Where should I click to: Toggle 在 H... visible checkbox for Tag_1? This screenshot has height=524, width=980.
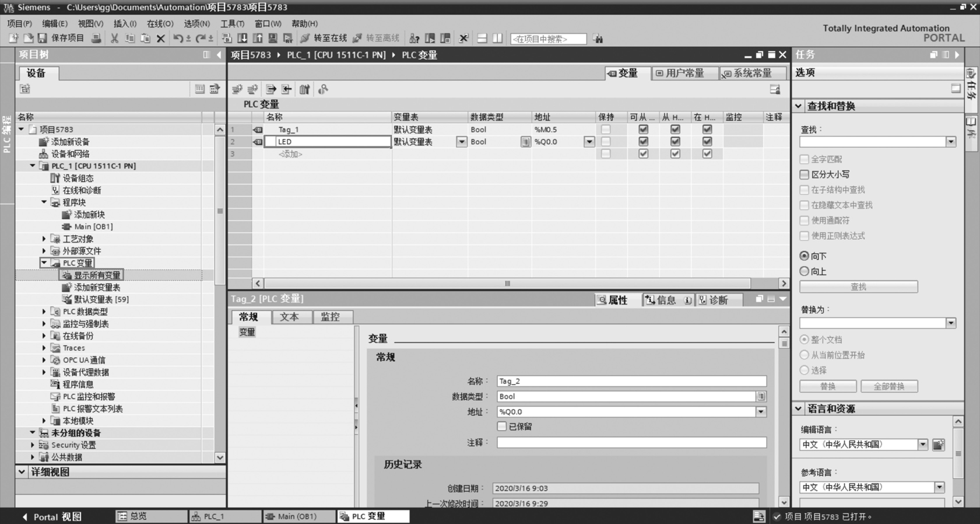[707, 130]
